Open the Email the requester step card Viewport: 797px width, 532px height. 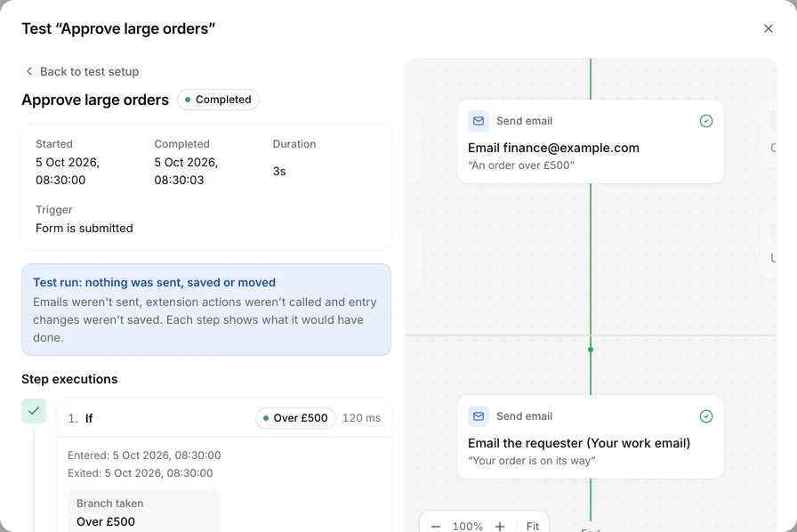pos(590,437)
